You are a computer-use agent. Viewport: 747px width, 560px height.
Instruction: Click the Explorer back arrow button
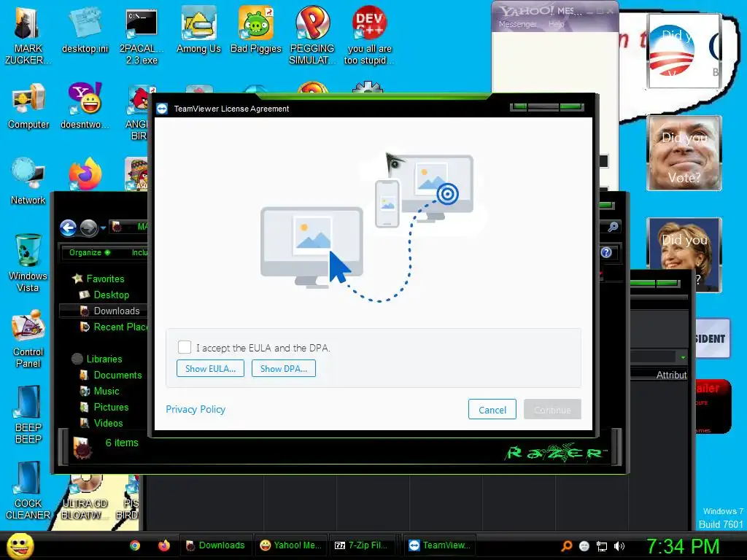[x=68, y=227]
